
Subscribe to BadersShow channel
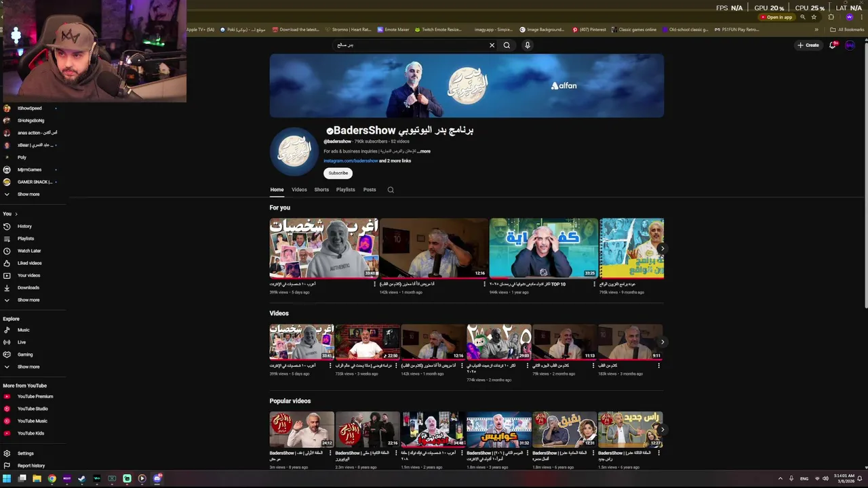point(338,173)
